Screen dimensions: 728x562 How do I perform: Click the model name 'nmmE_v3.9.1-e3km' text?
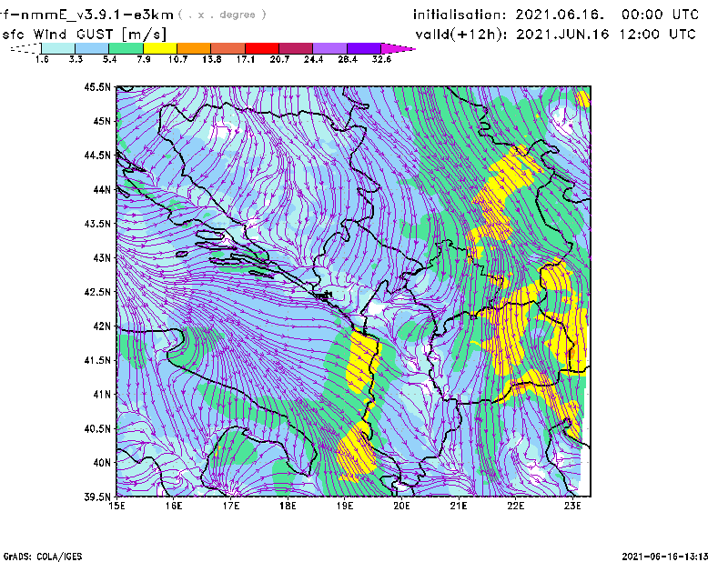[97, 15]
